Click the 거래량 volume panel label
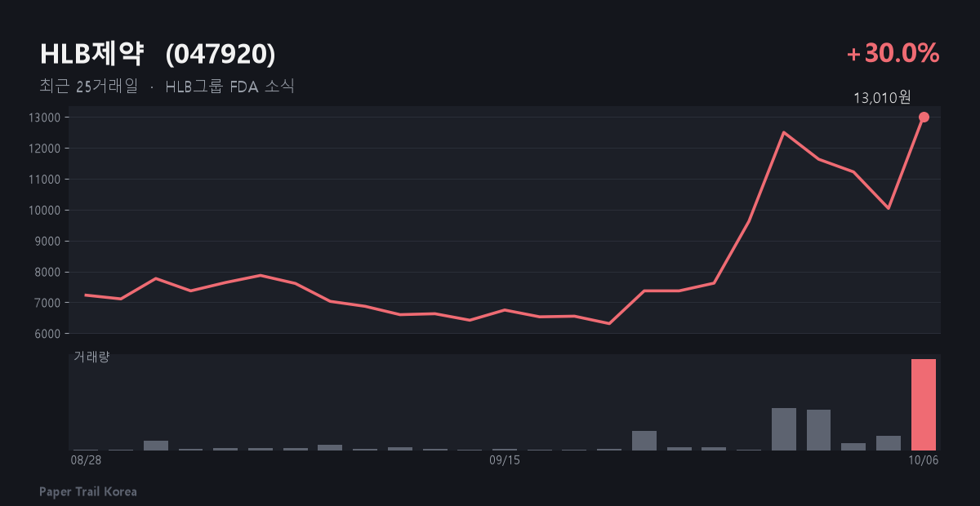980x506 pixels. click(x=91, y=357)
